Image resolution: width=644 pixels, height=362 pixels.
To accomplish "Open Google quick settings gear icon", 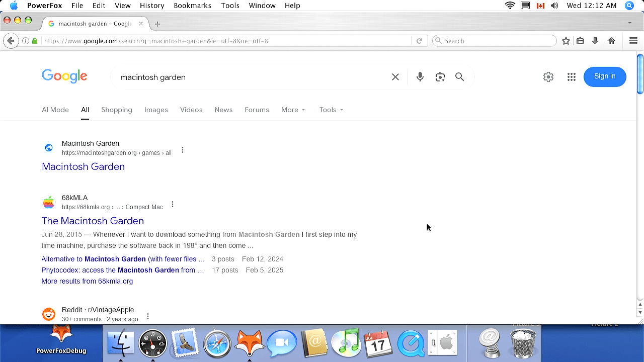I will (548, 77).
